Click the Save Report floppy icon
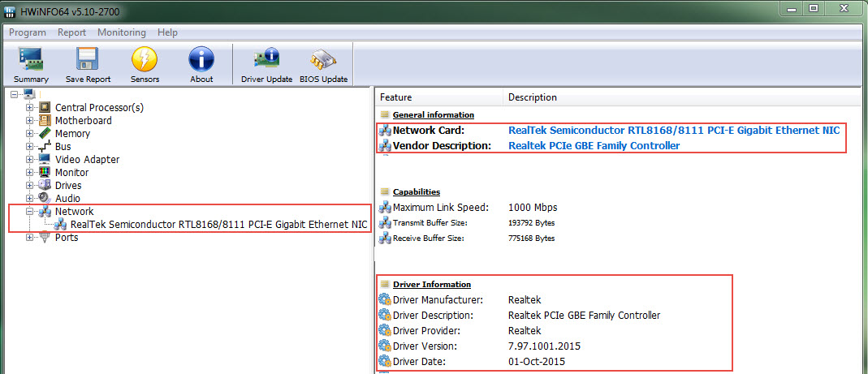The height and width of the screenshot is (374, 868). point(87,63)
